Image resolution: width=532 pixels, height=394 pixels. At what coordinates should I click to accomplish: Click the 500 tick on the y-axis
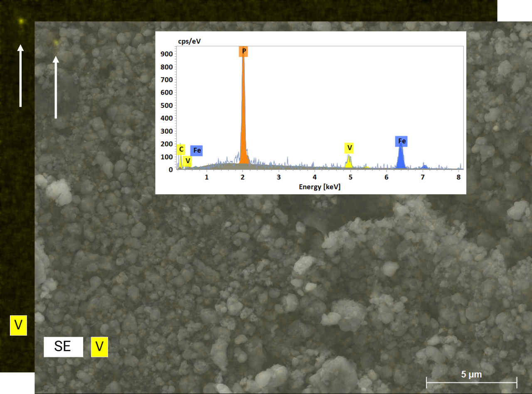pos(167,105)
